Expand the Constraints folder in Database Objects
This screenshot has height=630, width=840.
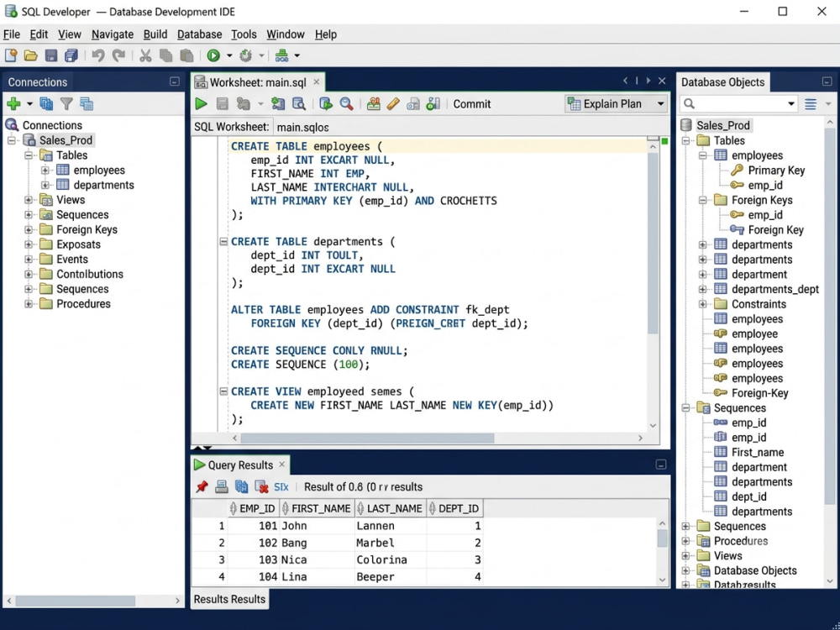click(702, 304)
